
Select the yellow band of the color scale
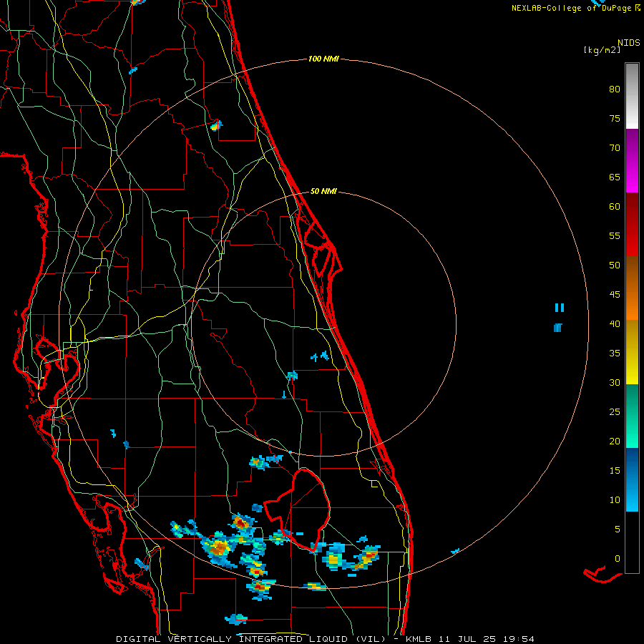coord(632,353)
